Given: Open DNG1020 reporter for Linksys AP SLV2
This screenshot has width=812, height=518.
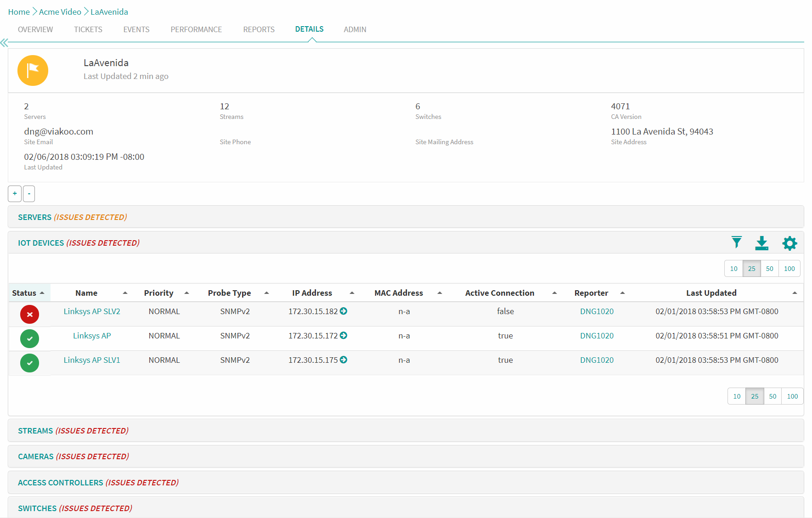Looking at the screenshot, I should point(597,311).
